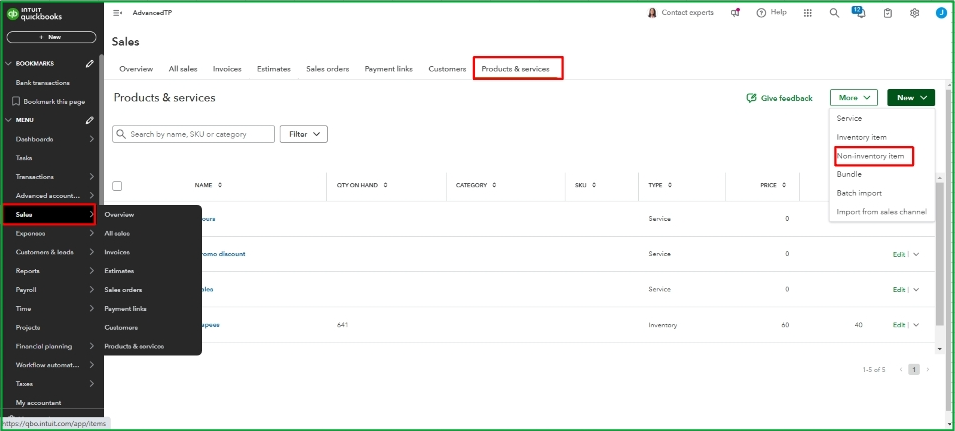This screenshot has width=955, height=431.
Task: Collapse the Bookmarks section chevron
Action: pyautogui.click(x=8, y=63)
